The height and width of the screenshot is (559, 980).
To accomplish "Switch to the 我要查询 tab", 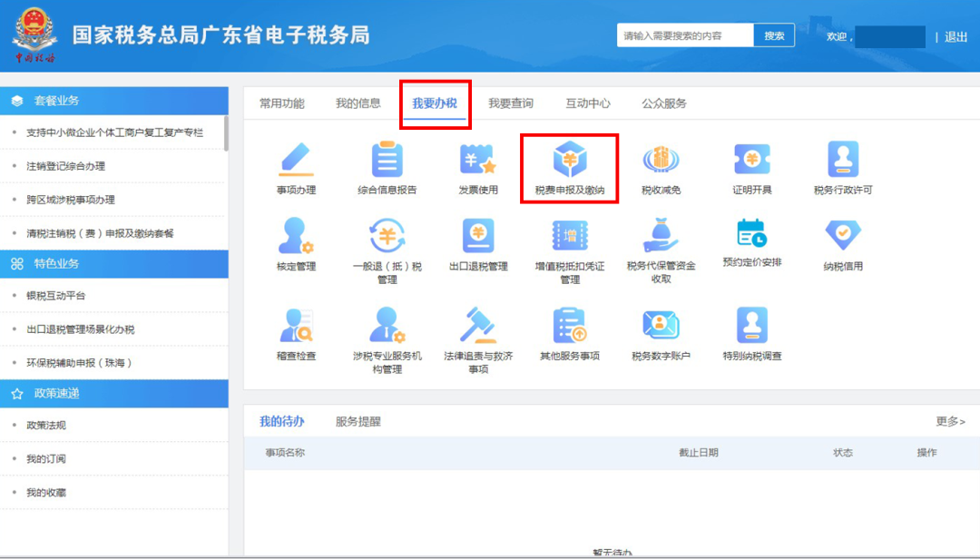I will click(x=511, y=103).
